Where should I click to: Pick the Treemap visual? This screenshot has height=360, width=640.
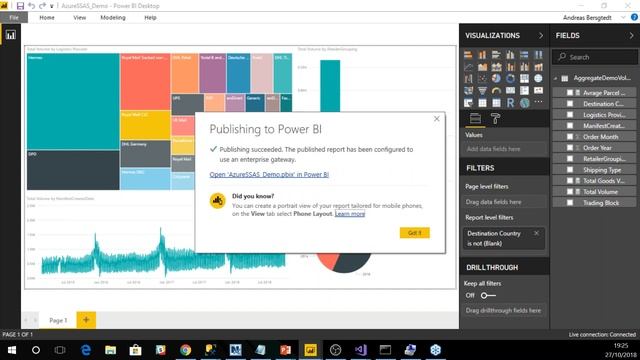pyautogui.click(x=524, y=78)
